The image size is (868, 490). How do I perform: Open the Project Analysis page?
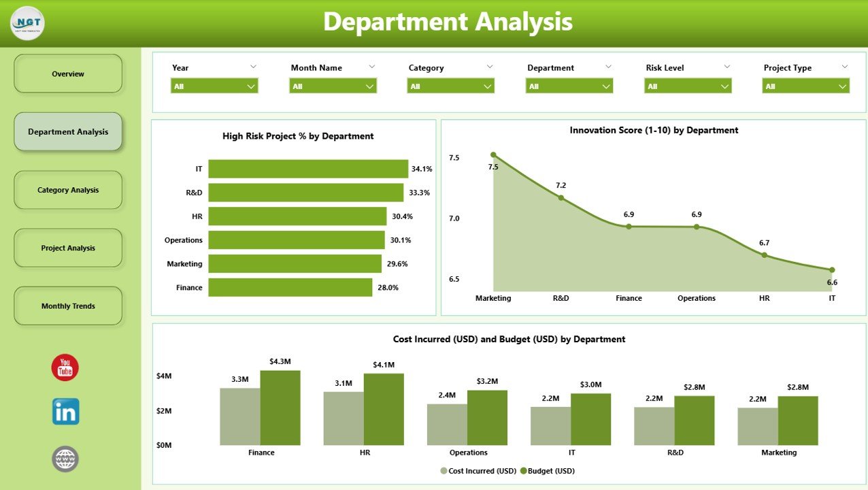[x=67, y=248]
